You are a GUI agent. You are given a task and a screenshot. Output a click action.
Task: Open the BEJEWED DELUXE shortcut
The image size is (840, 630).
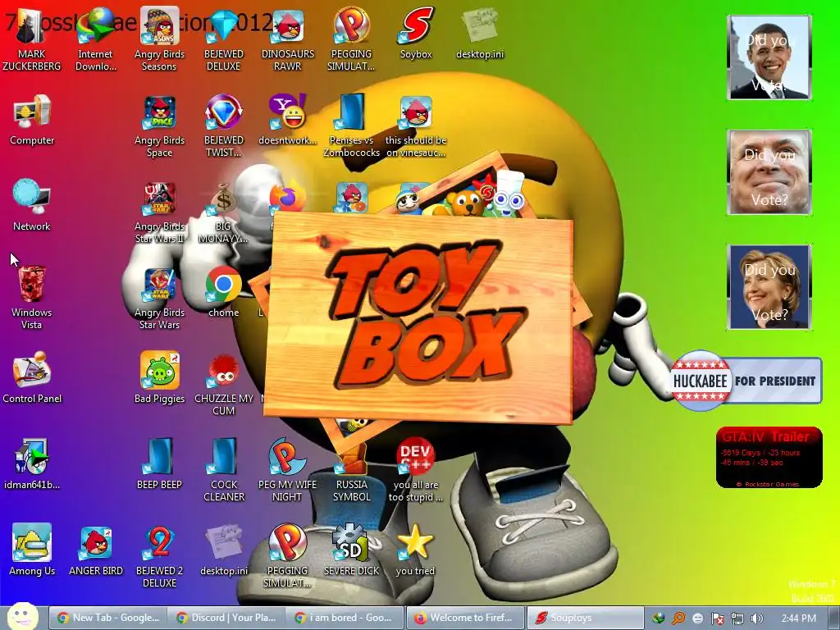[224, 40]
